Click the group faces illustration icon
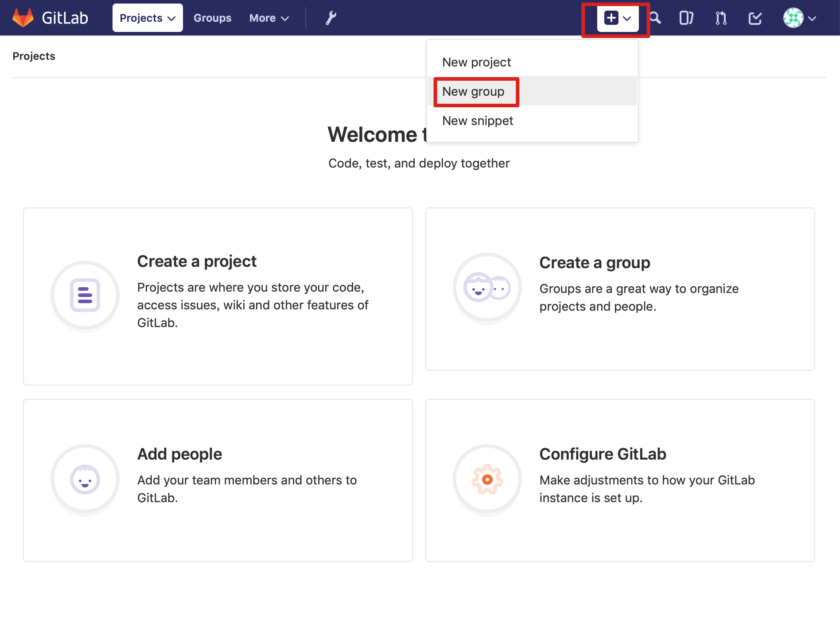This screenshot has height=640, width=840. [x=487, y=287]
